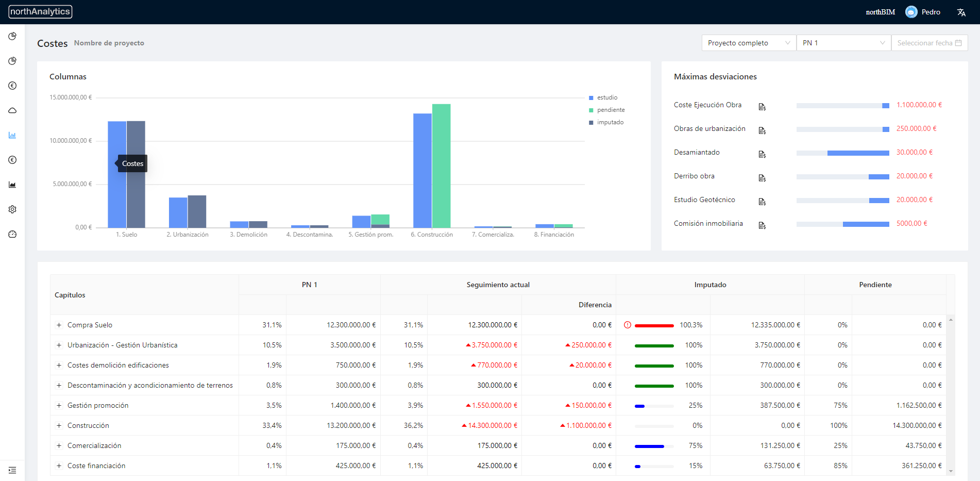The width and height of the screenshot is (980, 481).
Task: Click the red 100,3% progress bar for Compra Suelo
Action: [654, 325]
